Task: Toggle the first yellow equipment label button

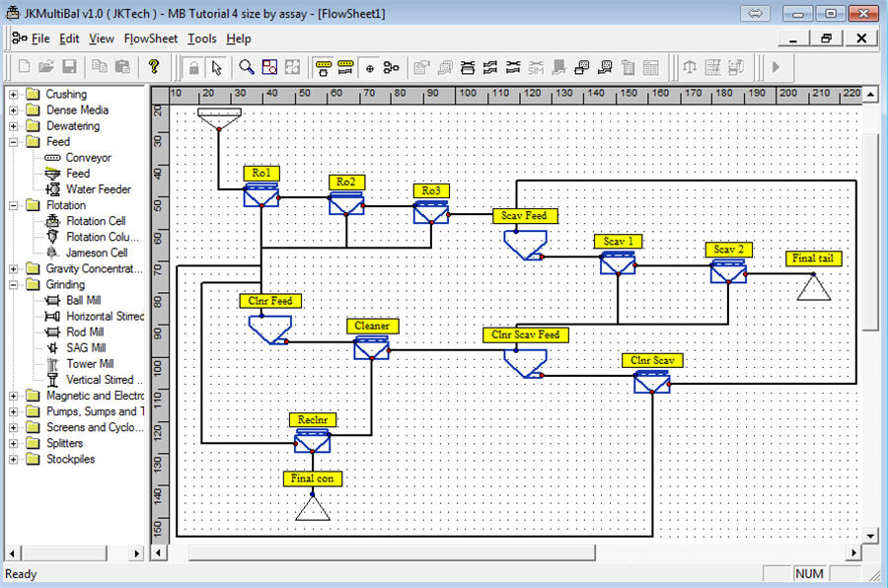Action: (x=323, y=67)
